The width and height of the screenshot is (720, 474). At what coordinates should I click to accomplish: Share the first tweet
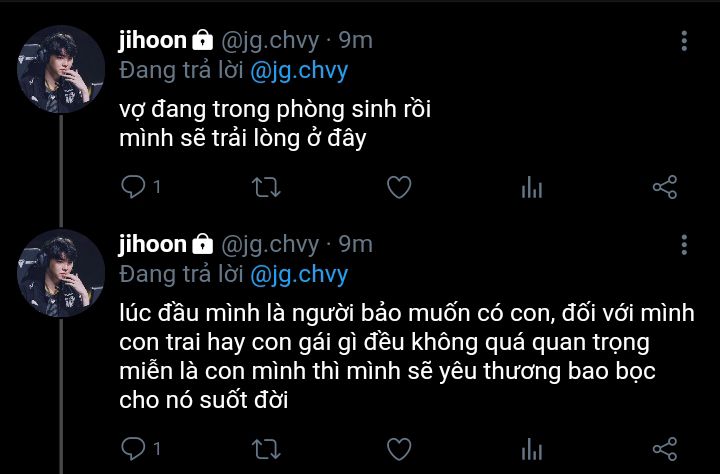tap(664, 187)
